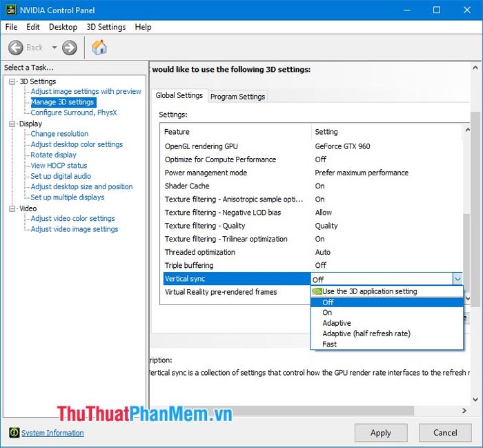The height and width of the screenshot is (448, 483).
Task: Click the System Information icon
Action: (x=14, y=433)
